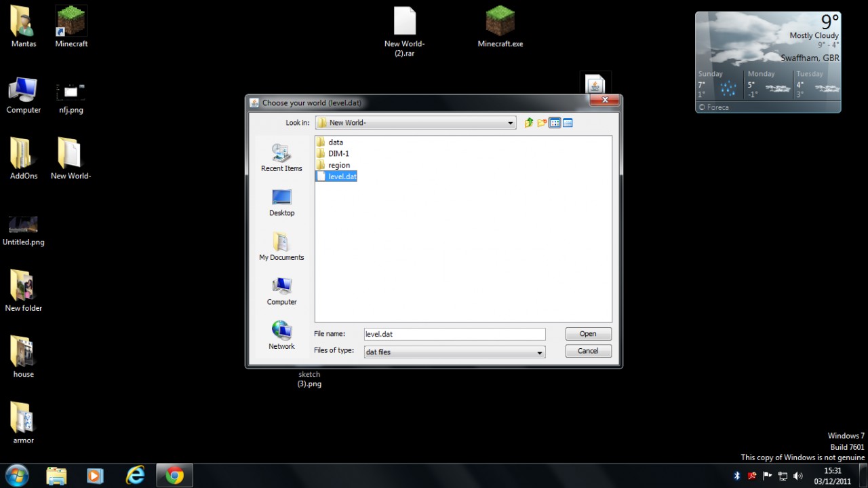The height and width of the screenshot is (488, 868).
Task: Click Monday's forecast in the weather gadget
Action: click(x=769, y=85)
